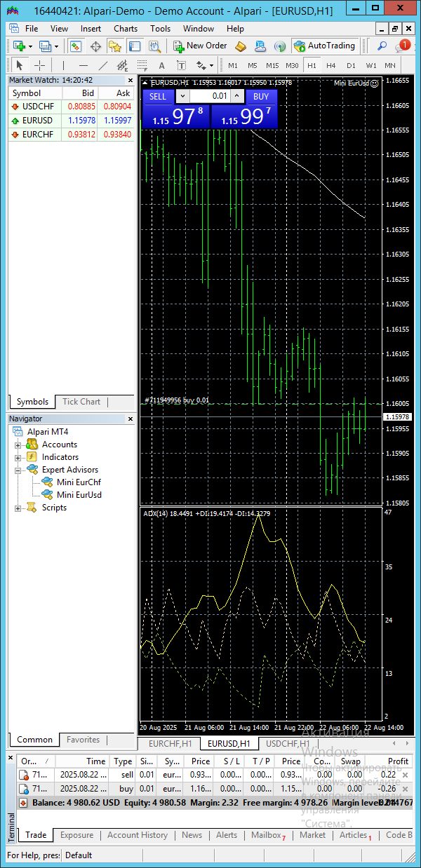Select Mini EurUsd expert advisor

[x=79, y=495]
